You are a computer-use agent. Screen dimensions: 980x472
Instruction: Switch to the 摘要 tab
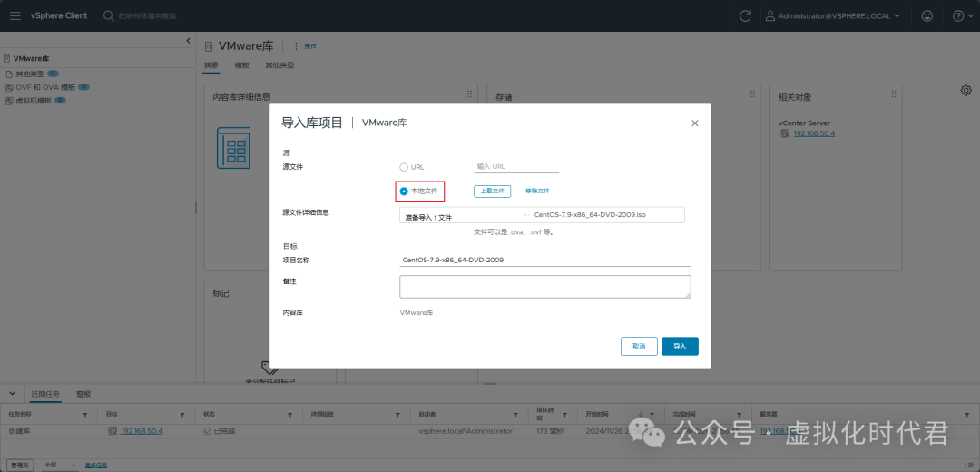(211, 65)
